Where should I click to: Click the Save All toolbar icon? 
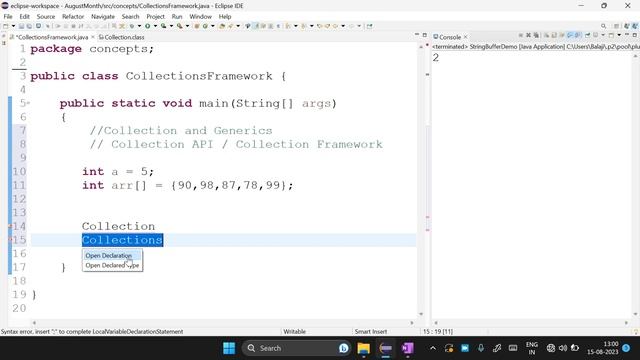[x=29, y=26]
